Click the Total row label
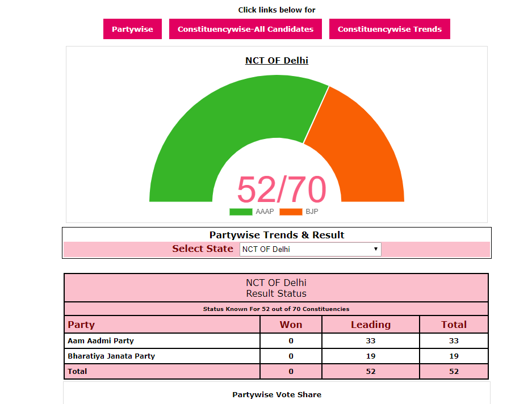532x404 pixels. [77, 372]
